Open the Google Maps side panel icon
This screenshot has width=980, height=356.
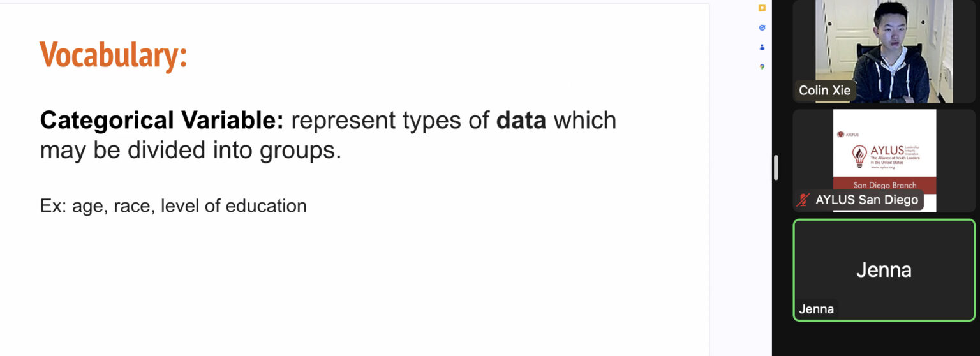[x=762, y=66]
